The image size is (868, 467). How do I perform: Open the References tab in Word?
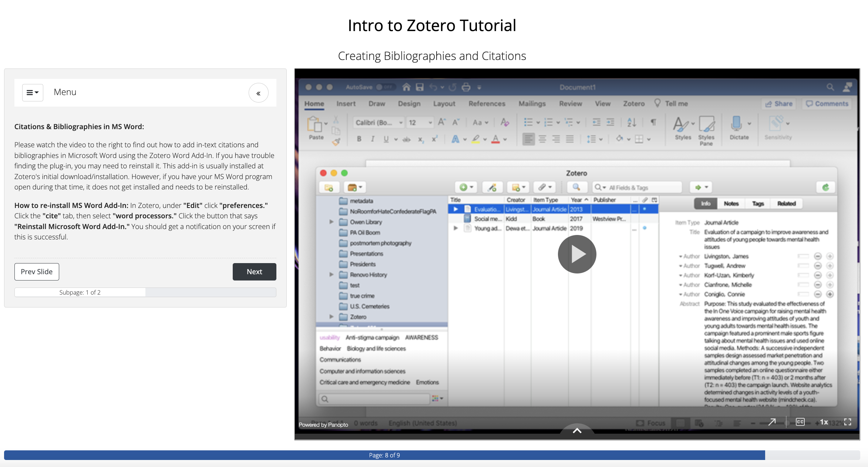click(x=487, y=104)
